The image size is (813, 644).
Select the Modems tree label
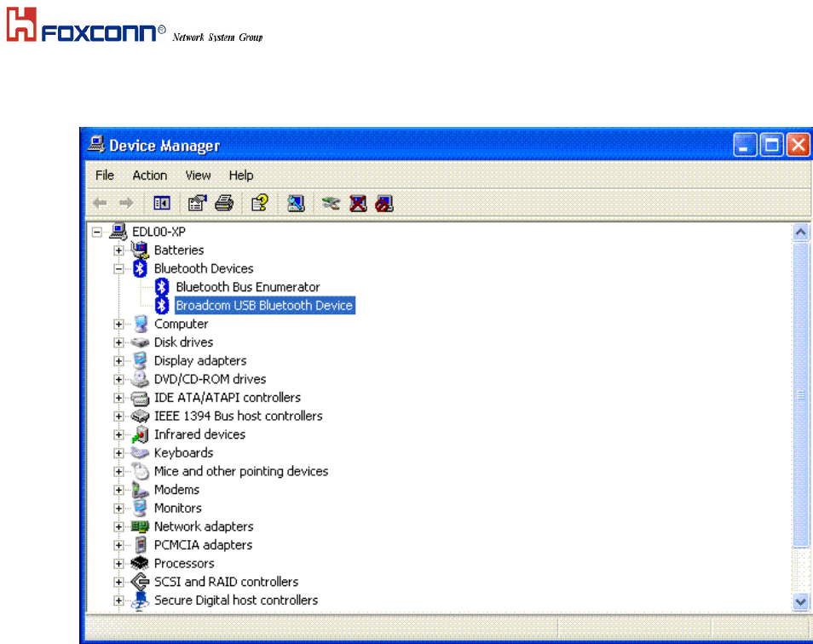pos(176,490)
